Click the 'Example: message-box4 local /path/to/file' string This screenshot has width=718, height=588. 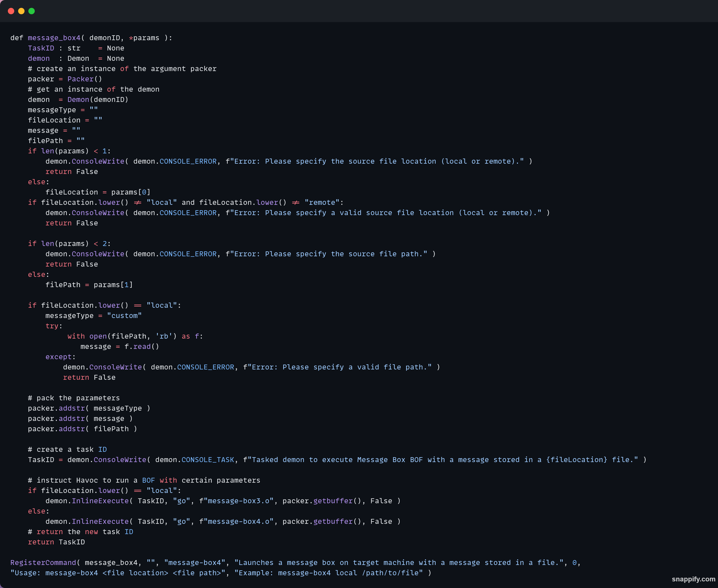click(x=329, y=573)
